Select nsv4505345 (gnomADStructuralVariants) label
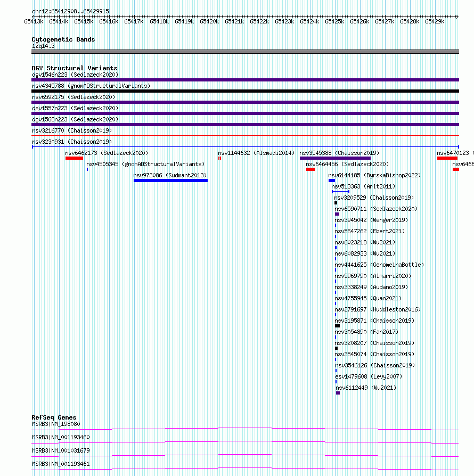The width and height of the screenshot is (474, 476). click(145, 164)
